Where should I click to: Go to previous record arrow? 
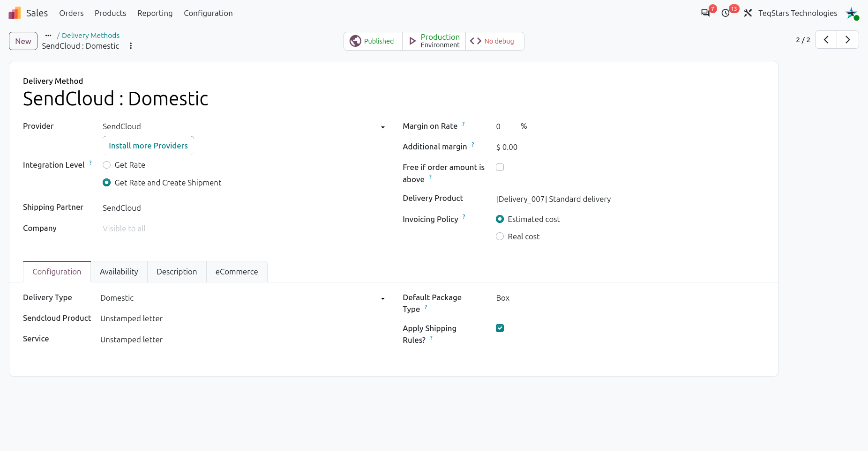[826, 40]
